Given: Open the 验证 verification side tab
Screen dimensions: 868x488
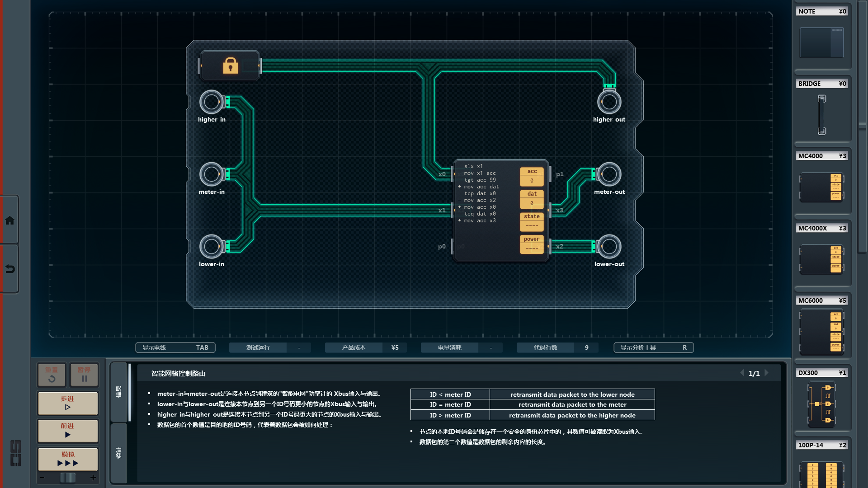Looking at the screenshot, I should click(118, 453).
